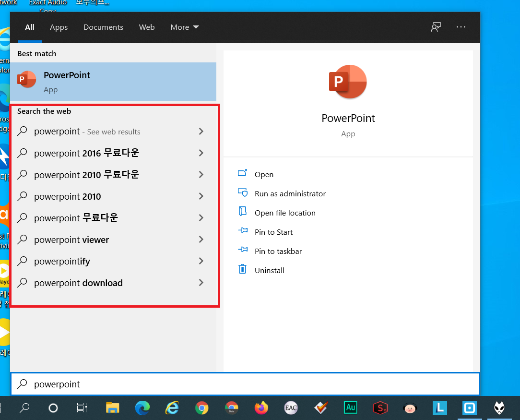The height and width of the screenshot is (420, 520).
Task: Open the three-dot options menu
Action: tap(461, 27)
